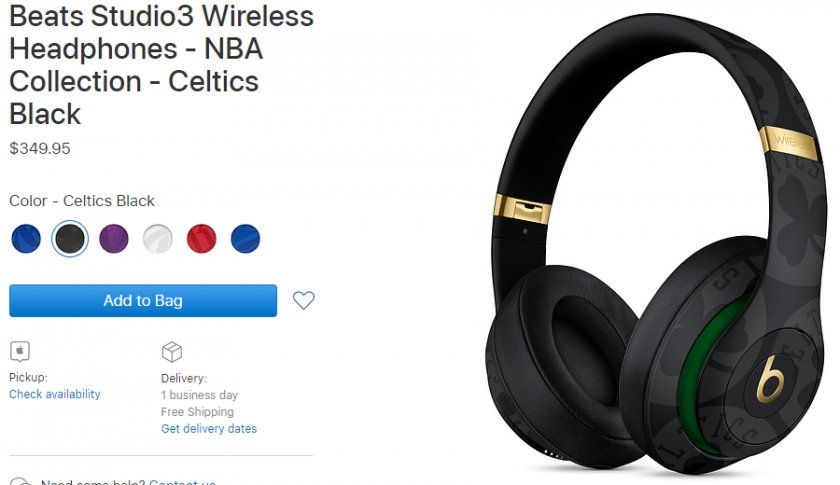Image resolution: width=840 pixels, height=485 pixels.
Task: Click the Color - Celtics Black label
Action: 82,201
